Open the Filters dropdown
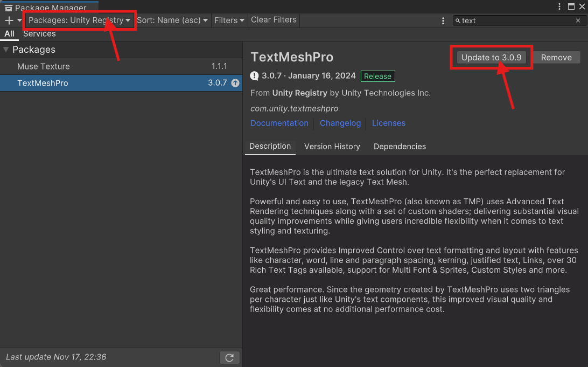 (x=229, y=20)
